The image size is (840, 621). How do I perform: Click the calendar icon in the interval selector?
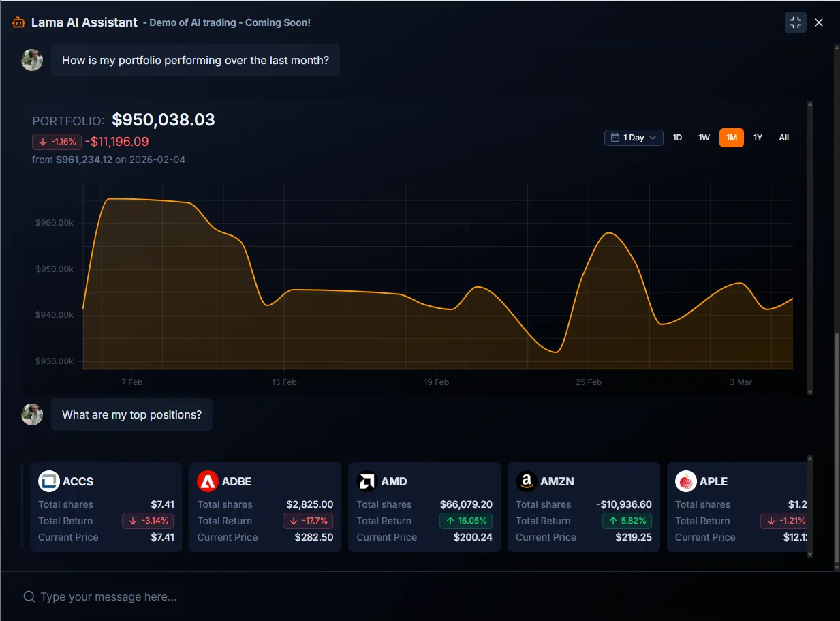[616, 138]
